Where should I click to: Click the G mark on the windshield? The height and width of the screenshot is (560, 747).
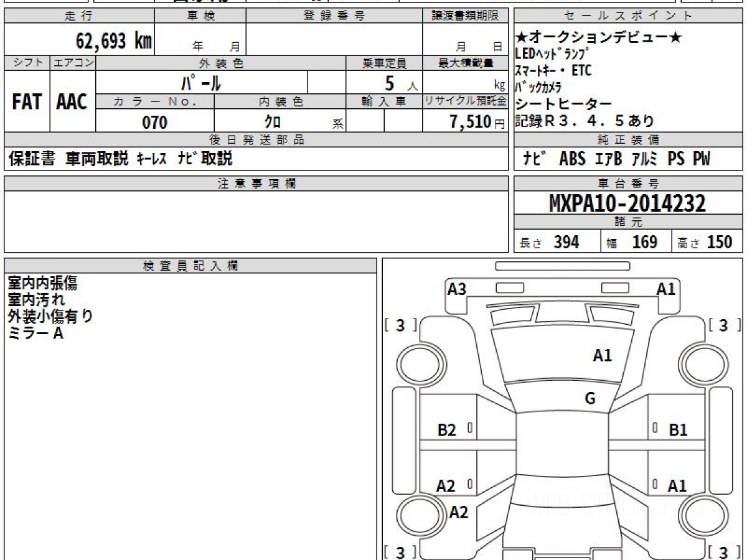pyautogui.click(x=590, y=398)
